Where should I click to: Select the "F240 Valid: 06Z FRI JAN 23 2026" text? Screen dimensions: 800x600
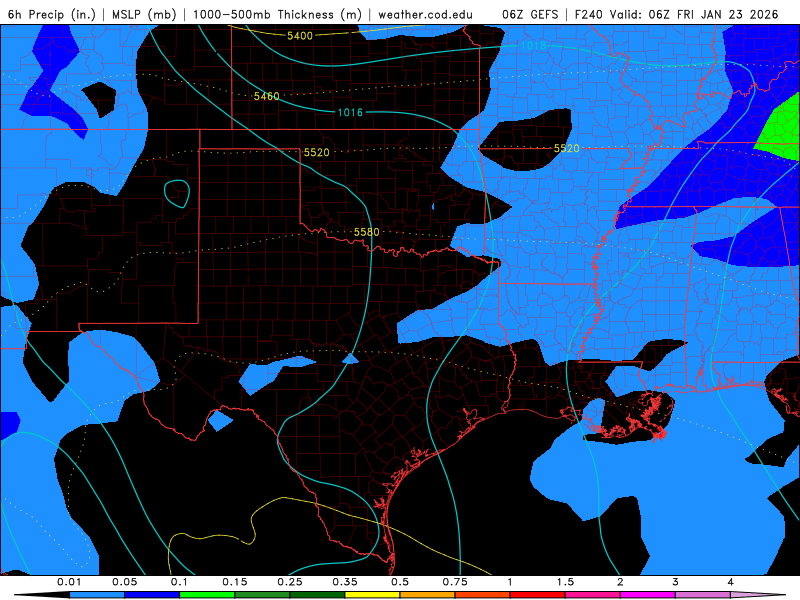tap(677, 14)
